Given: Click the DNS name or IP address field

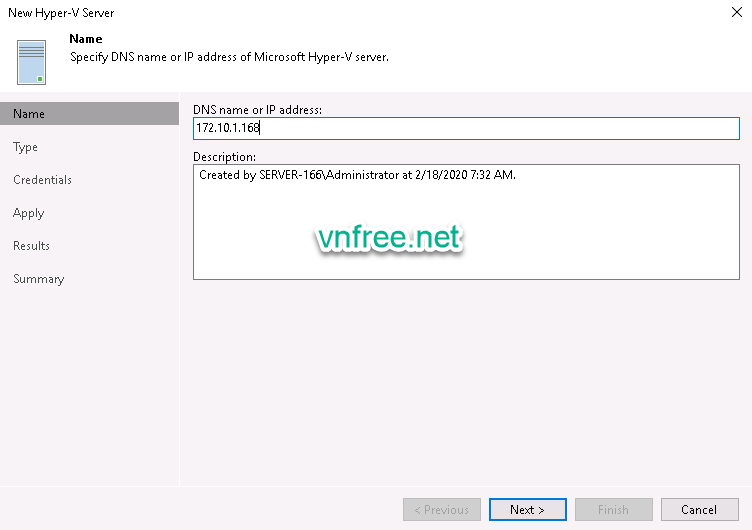Looking at the screenshot, I should (465, 128).
